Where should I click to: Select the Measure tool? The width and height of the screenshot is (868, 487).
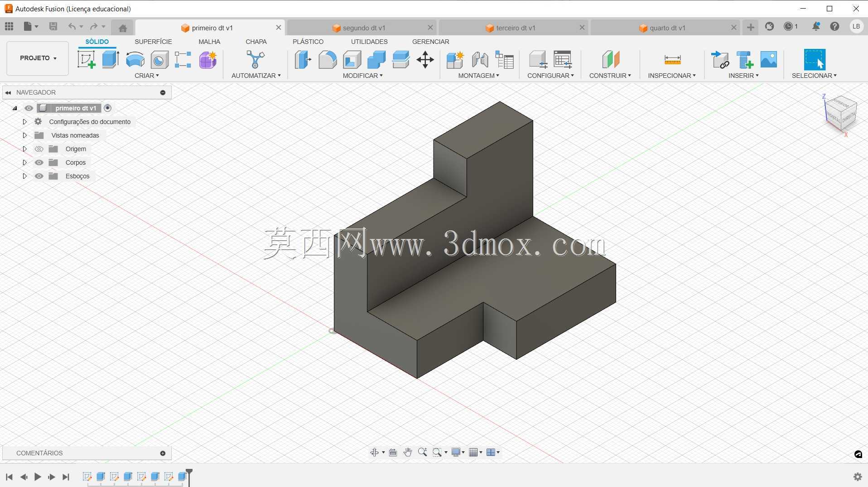[672, 60]
